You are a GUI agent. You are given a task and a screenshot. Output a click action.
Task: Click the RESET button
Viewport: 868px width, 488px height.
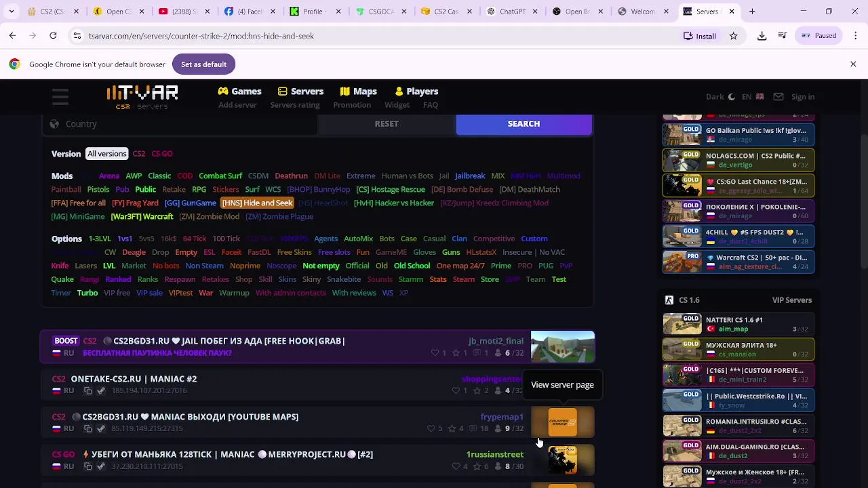pos(387,124)
